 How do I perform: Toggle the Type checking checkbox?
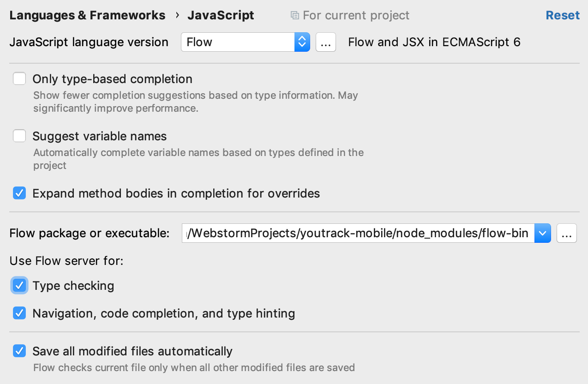(x=19, y=286)
